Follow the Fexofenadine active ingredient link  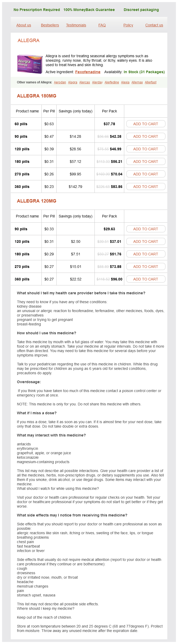point(88,72)
